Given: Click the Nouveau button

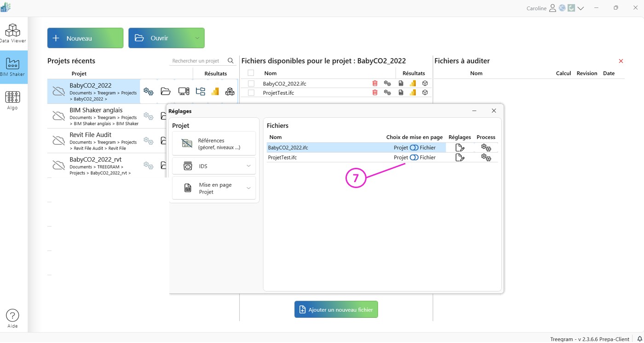Looking at the screenshot, I should point(85,38).
